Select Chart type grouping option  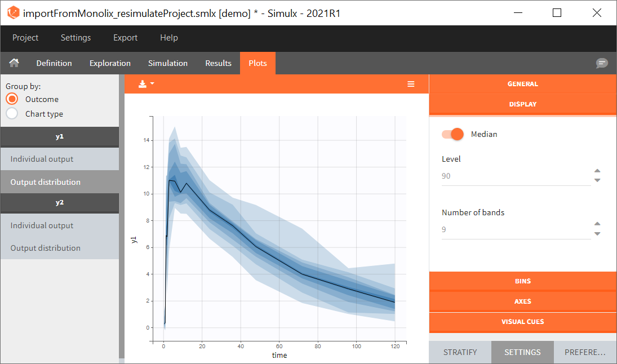[x=12, y=114]
